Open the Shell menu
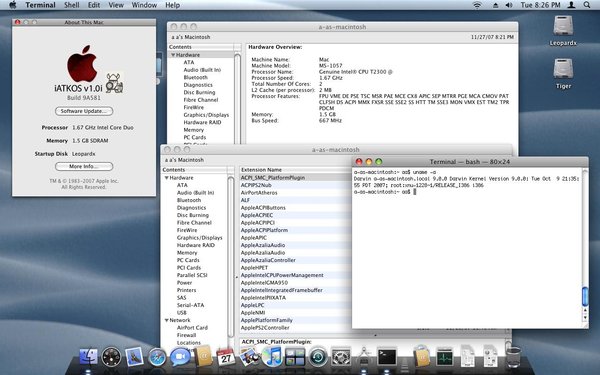This screenshot has width=600, height=375. click(72, 5)
